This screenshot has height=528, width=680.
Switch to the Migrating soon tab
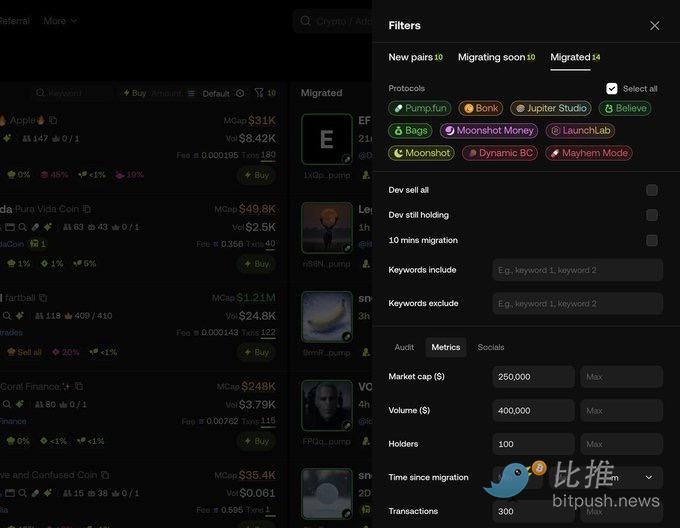(497, 57)
